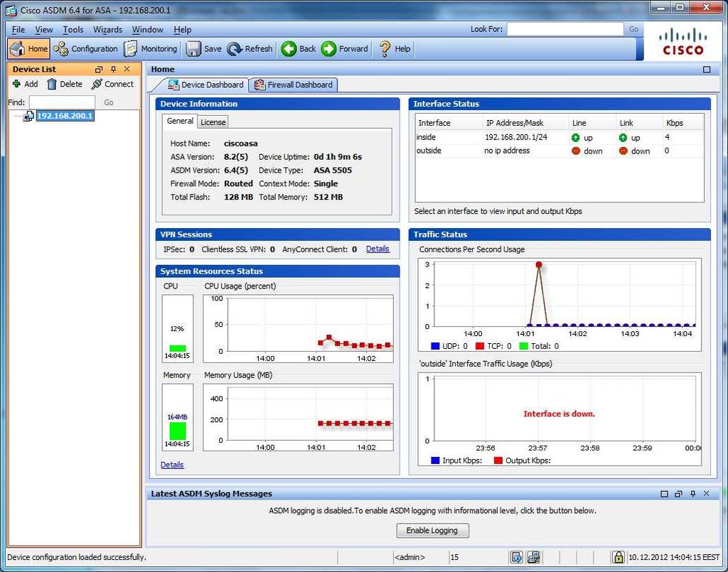This screenshot has height=572, width=728.
Task: Go Forward using toolbar arrow
Action: click(345, 49)
